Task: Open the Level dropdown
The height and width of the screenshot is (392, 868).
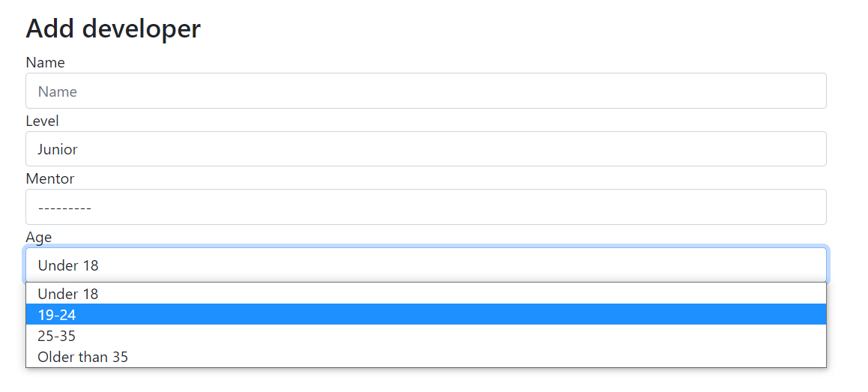Action: click(425, 149)
